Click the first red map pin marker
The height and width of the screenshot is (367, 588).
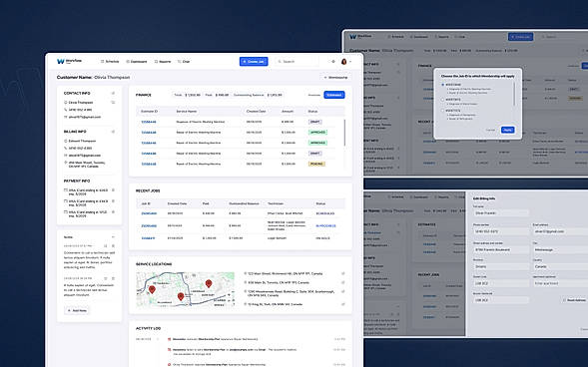pos(152,289)
